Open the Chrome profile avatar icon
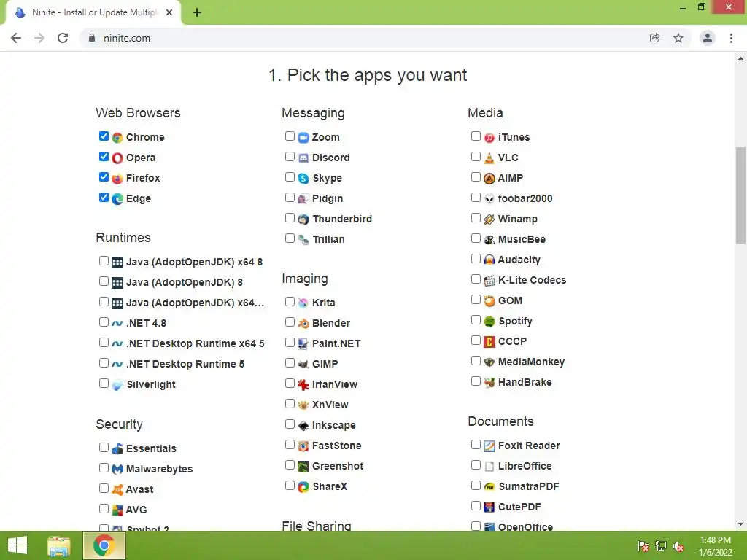The width and height of the screenshot is (747, 560). click(708, 38)
